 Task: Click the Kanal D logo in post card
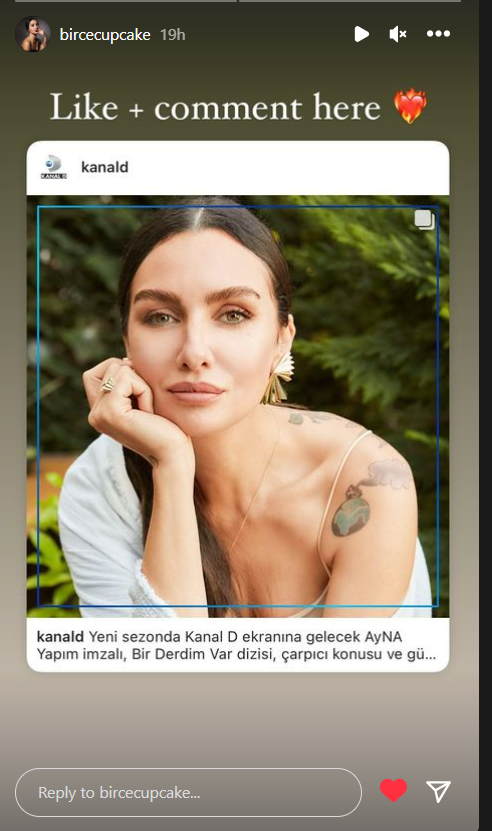(x=54, y=167)
